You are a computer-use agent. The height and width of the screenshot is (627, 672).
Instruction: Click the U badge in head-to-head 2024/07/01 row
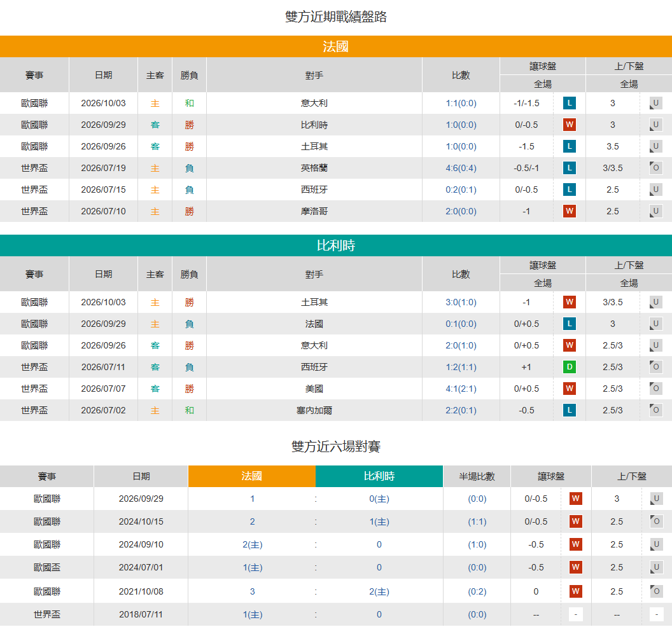point(657,567)
